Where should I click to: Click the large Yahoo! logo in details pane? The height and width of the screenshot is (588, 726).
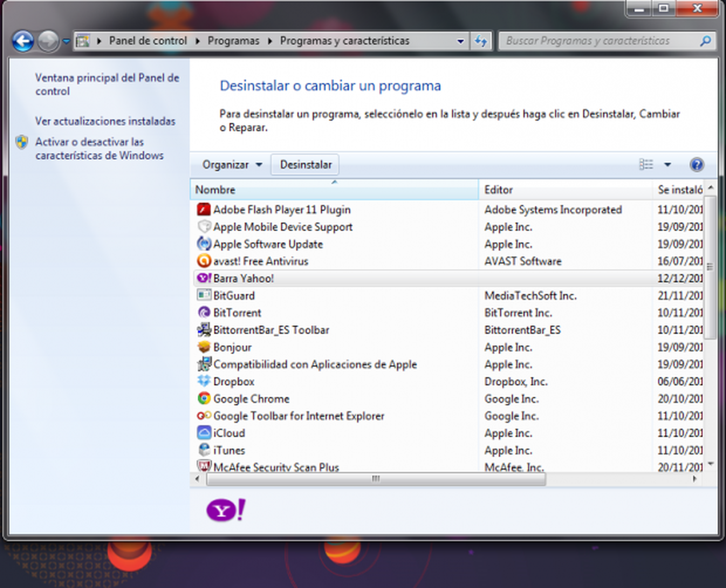[226, 510]
